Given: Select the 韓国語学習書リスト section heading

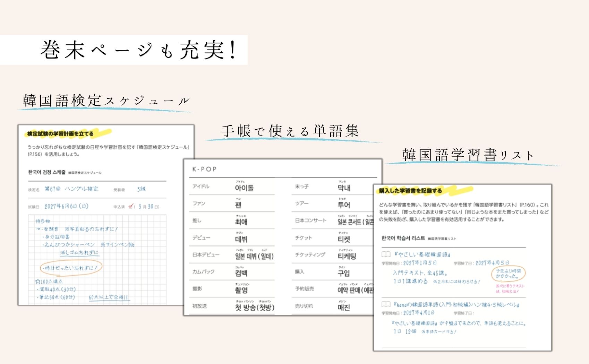Looking at the screenshot, I should pyautogui.click(x=468, y=155).
